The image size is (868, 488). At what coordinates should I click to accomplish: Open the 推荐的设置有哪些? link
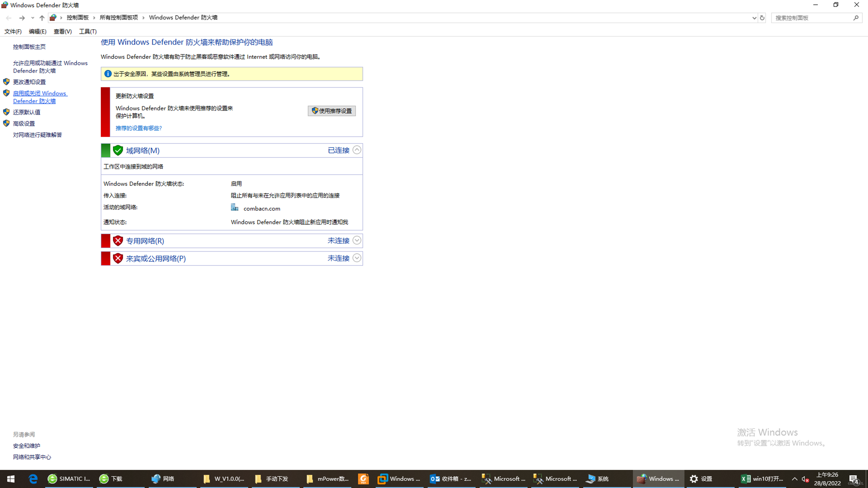point(139,128)
